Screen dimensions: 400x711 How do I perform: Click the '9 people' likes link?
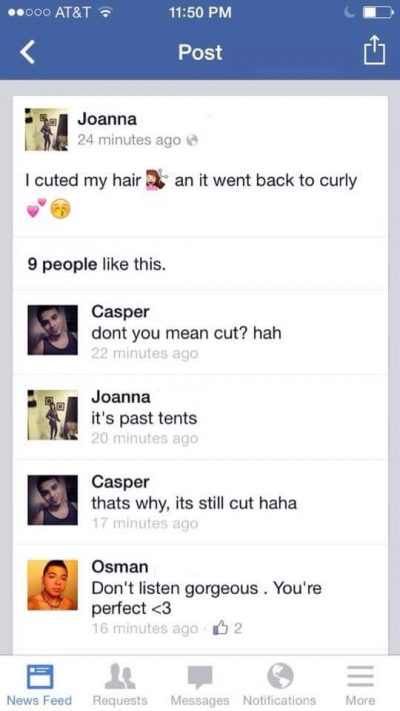pos(63,264)
